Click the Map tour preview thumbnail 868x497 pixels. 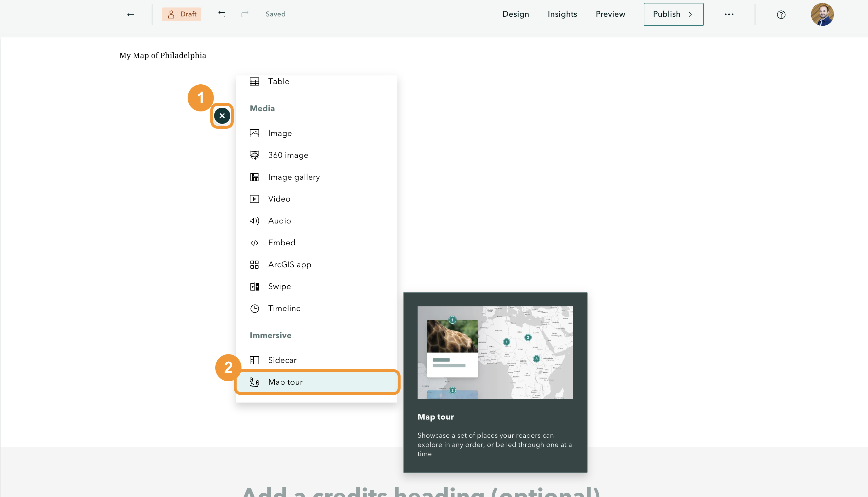(x=495, y=352)
